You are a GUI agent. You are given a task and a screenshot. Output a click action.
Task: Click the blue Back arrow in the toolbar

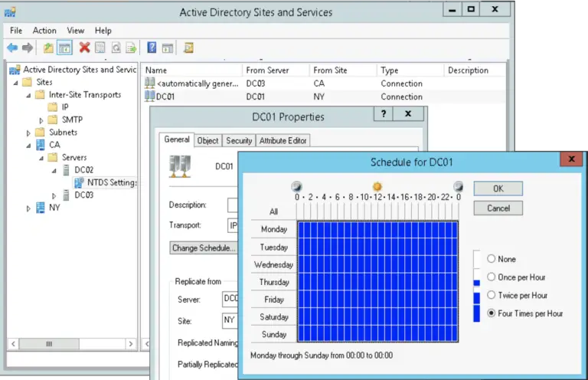(12, 48)
